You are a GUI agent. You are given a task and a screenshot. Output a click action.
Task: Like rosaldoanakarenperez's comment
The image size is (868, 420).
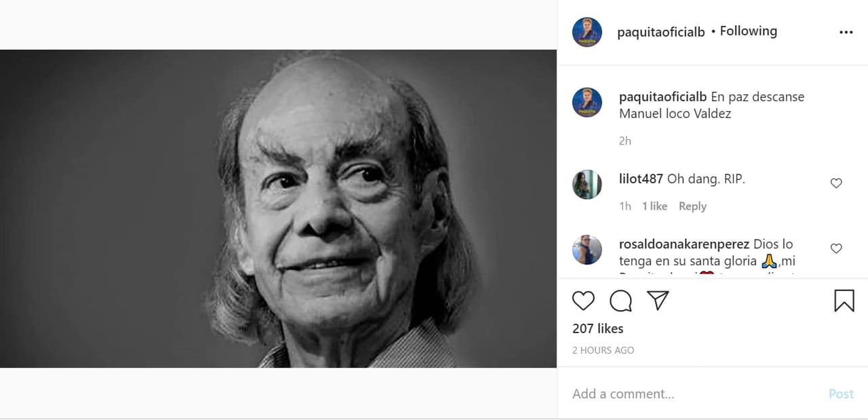click(836, 248)
